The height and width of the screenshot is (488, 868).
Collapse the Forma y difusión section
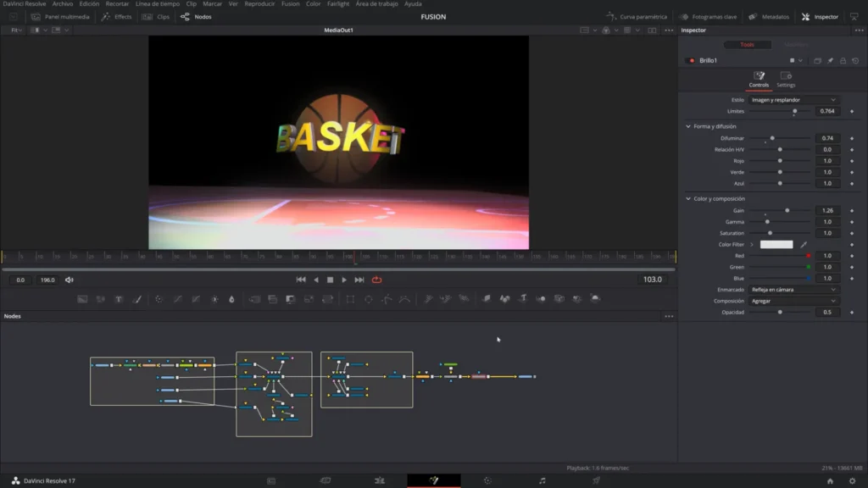(688, 126)
